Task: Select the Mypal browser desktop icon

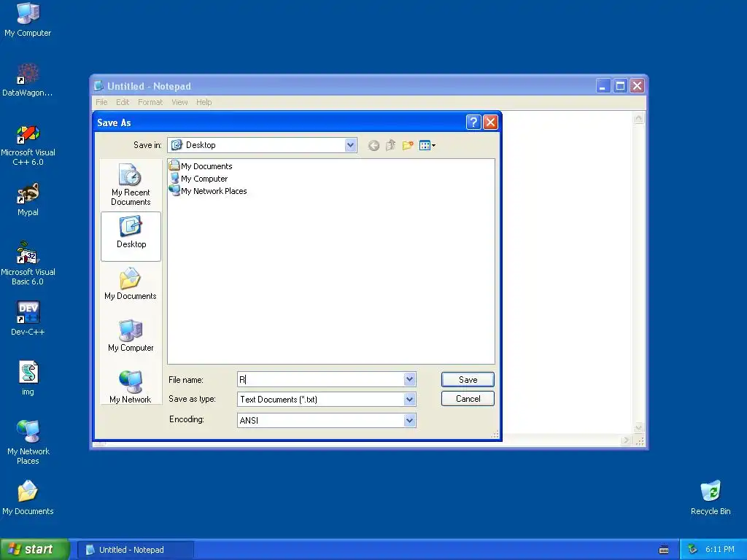Action: coord(28,200)
